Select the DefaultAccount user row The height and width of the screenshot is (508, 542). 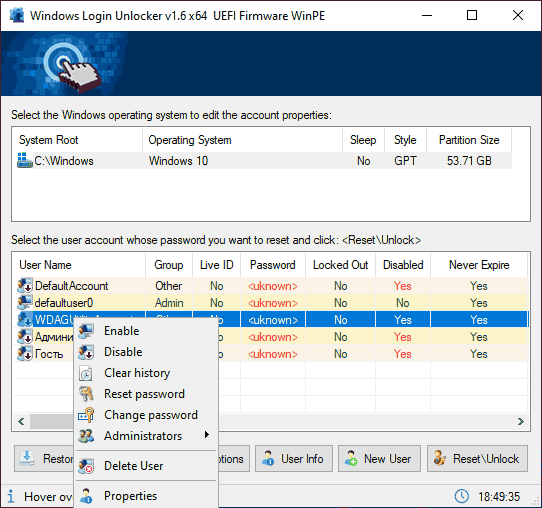271,286
